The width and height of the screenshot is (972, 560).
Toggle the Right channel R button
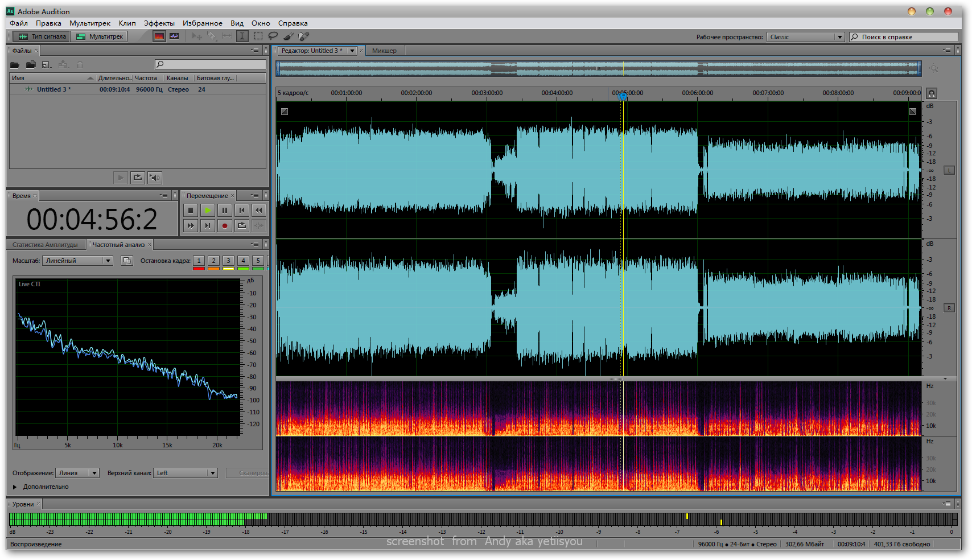pyautogui.click(x=949, y=308)
